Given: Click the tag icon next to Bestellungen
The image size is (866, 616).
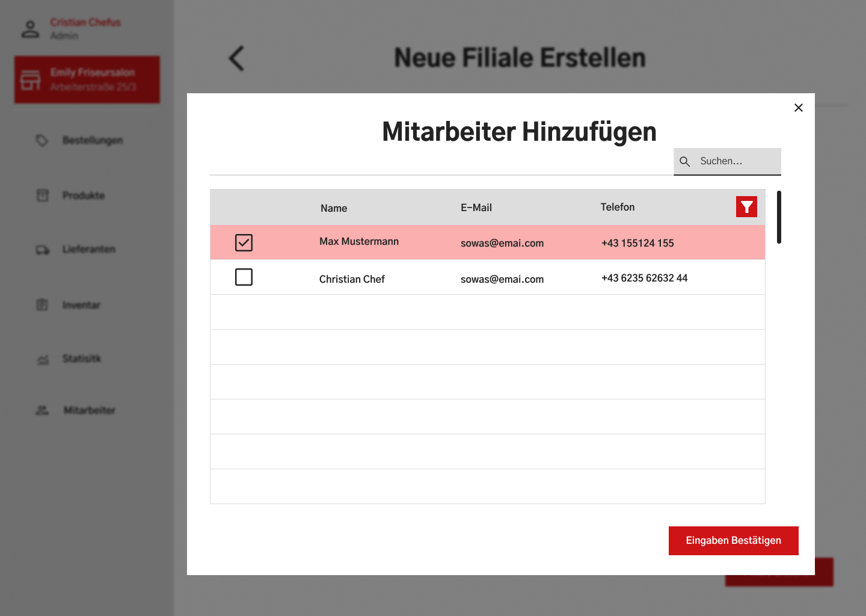Looking at the screenshot, I should coord(41,140).
